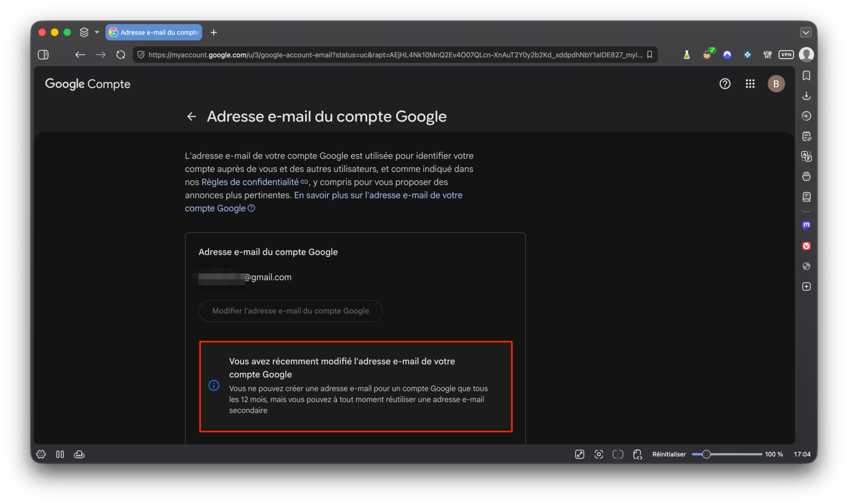This screenshot has height=504, width=848.
Task: Toggle the sidebar panel button
Action: [43, 55]
